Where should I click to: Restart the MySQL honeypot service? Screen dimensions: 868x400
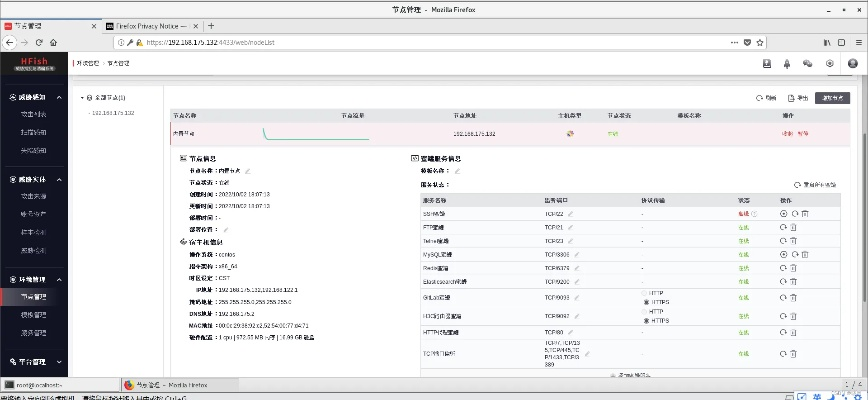(x=795, y=254)
